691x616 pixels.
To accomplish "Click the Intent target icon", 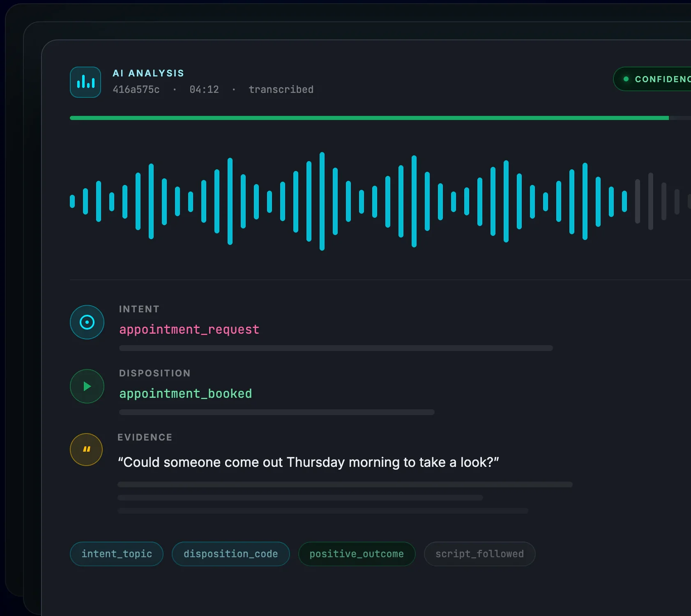I will coord(87,322).
